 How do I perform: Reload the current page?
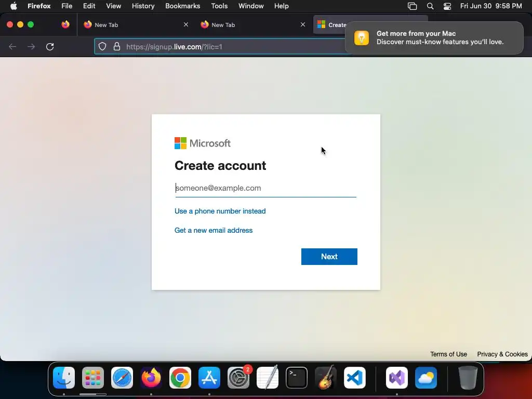(50, 47)
